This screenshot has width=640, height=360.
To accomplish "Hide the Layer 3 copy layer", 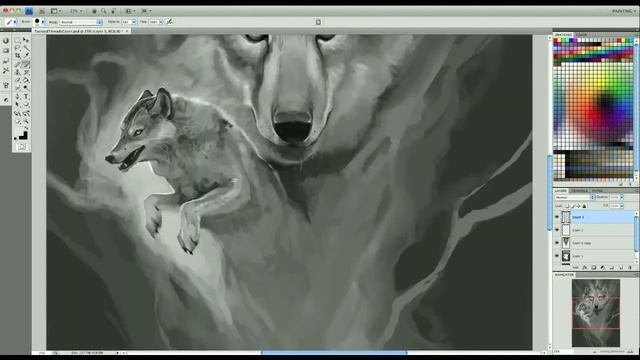I will coord(557,243).
